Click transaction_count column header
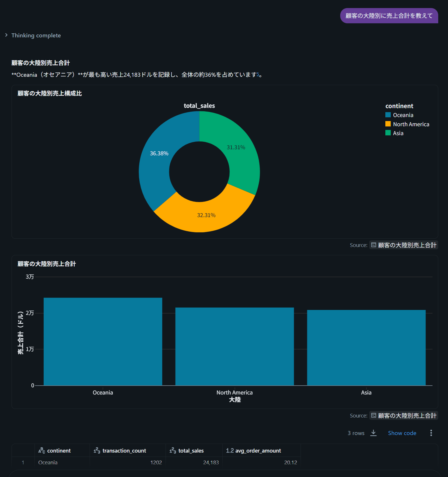The height and width of the screenshot is (477, 448). click(128, 451)
